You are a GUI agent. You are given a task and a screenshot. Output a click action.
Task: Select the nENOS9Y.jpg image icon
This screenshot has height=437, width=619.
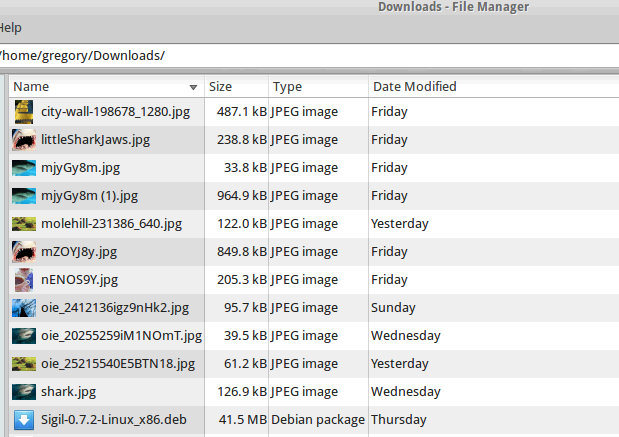(x=23, y=279)
